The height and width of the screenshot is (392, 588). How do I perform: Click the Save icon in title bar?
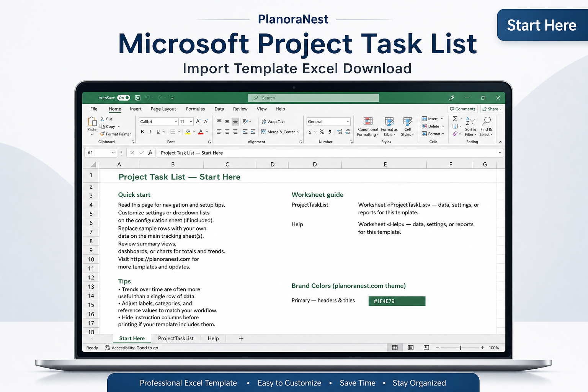coord(138,98)
